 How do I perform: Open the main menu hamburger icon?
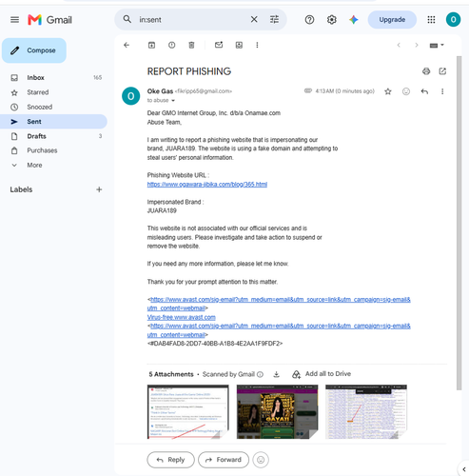pos(14,20)
